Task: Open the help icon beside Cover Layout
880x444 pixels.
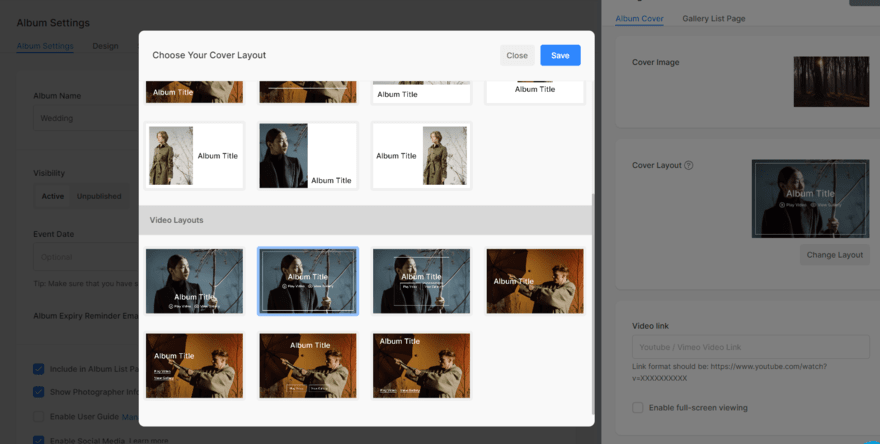Action: click(689, 165)
